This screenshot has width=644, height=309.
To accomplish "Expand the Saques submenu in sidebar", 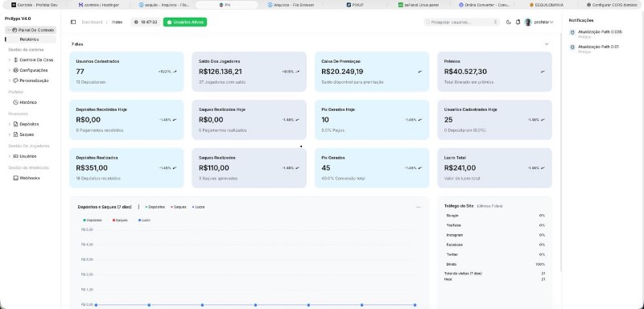I will (10, 134).
